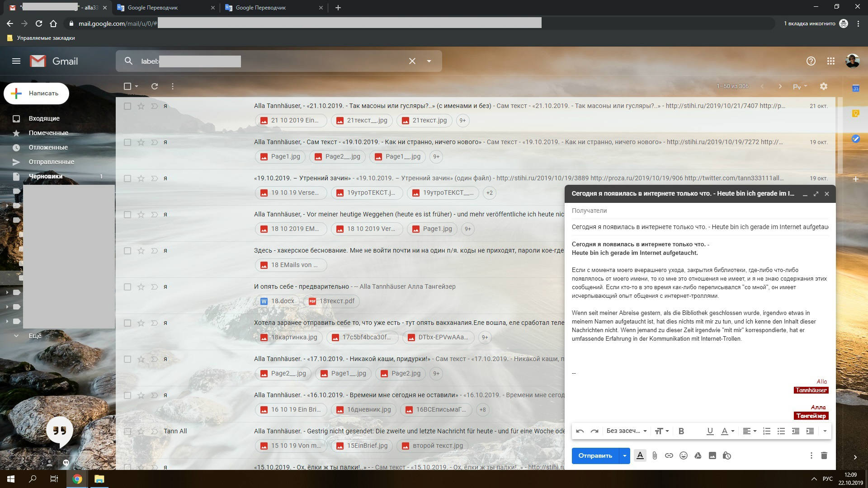
Task: Open the font family dropdown Без засеч
Action: [x=627, y=431]
